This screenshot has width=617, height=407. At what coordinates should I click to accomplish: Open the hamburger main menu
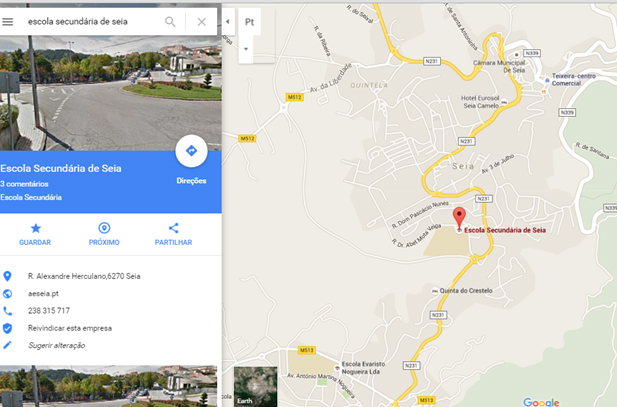point(7,22)
